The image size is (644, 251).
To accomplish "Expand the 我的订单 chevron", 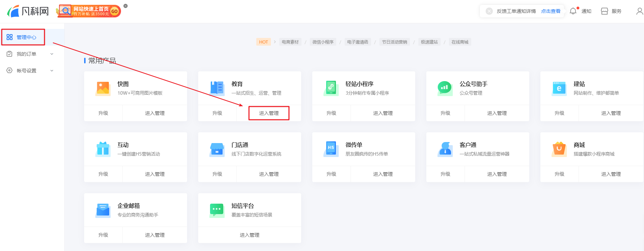I will (52, 54).
